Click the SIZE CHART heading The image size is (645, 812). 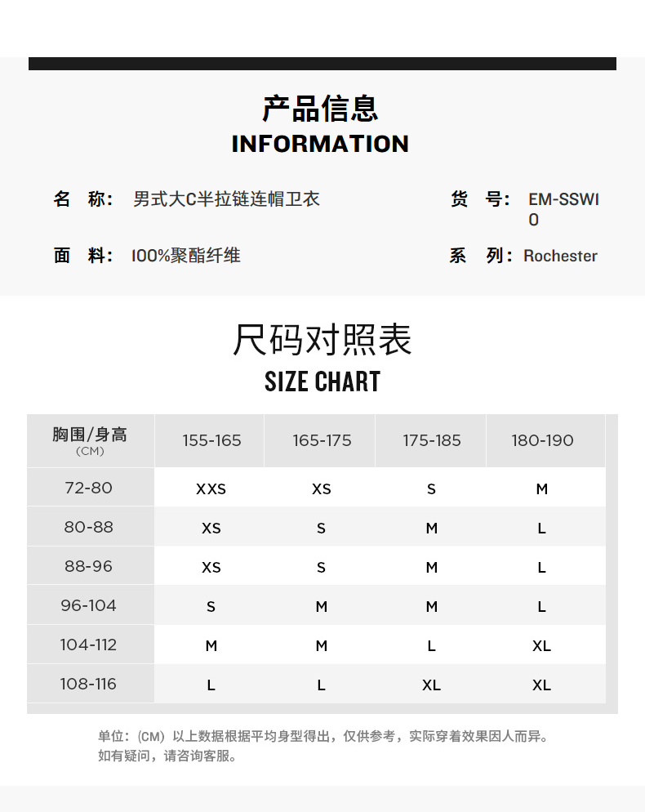[x=322, y=381]
